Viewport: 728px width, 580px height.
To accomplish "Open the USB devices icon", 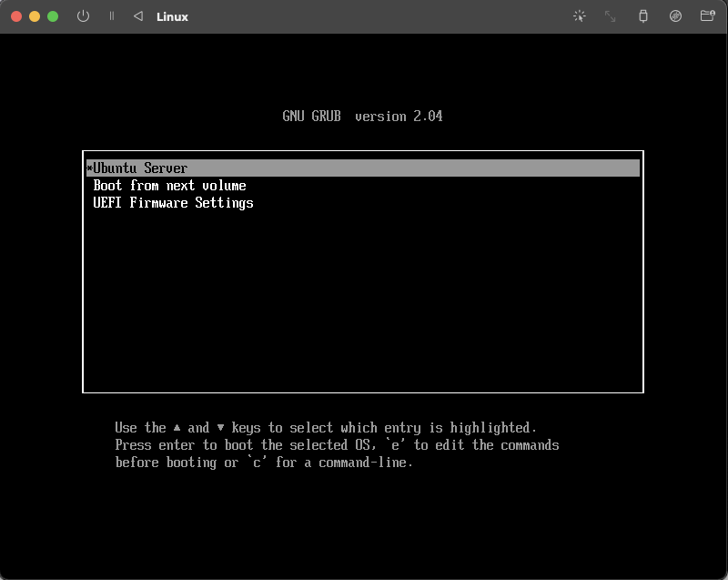I will coord(643,16).
